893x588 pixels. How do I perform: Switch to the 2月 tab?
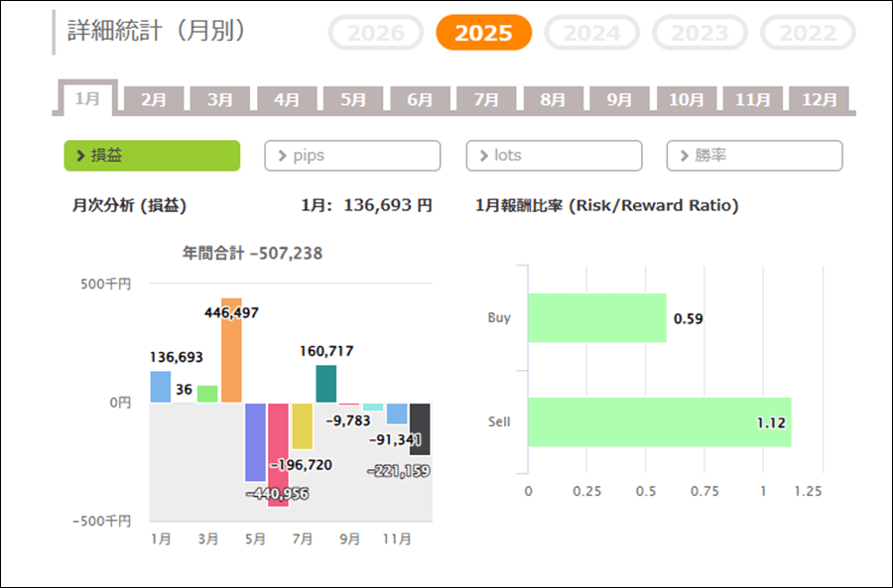point(154,99)
